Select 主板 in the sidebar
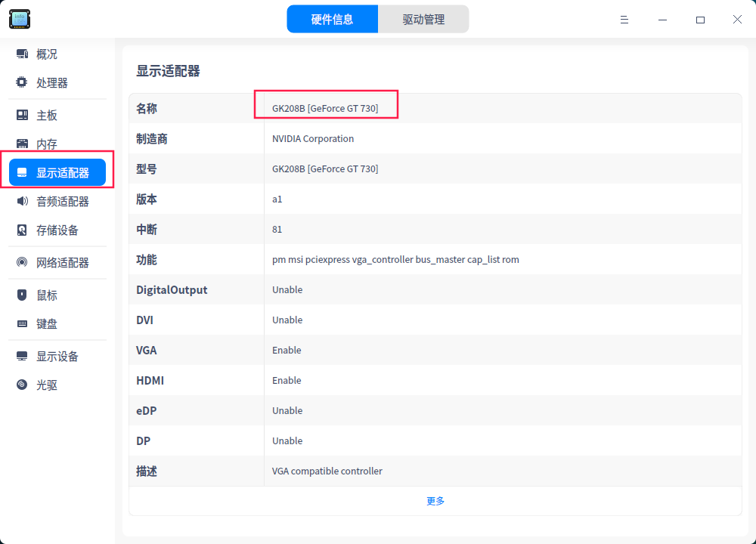 click(x=57, y=115)
